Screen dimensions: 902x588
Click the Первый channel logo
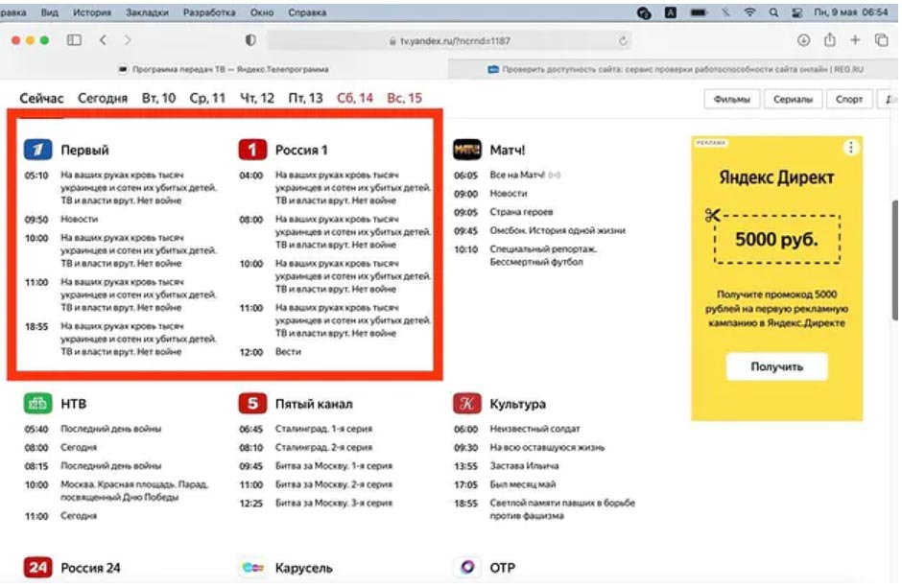coord(38,150)
